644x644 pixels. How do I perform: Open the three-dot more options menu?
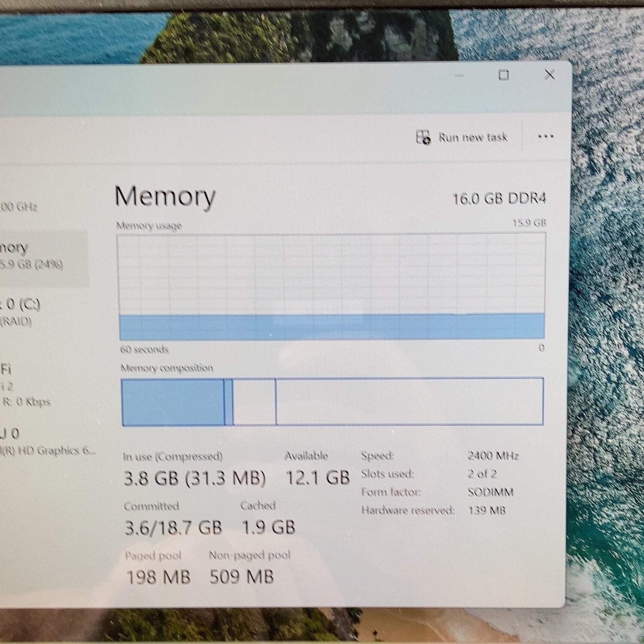click(546, 137)
